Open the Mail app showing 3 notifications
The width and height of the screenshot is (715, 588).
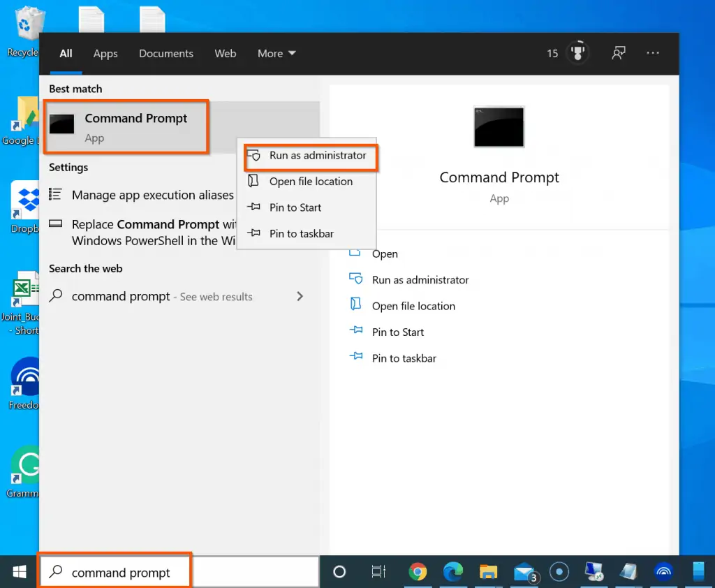coord(523,571)
